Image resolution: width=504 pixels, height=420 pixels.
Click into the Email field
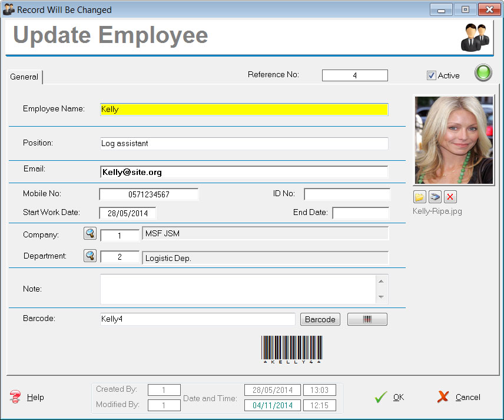[244, 172]
